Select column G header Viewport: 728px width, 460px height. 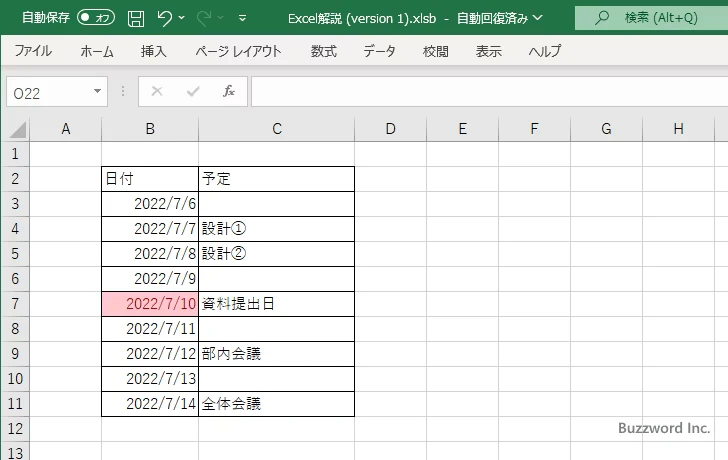606,129
